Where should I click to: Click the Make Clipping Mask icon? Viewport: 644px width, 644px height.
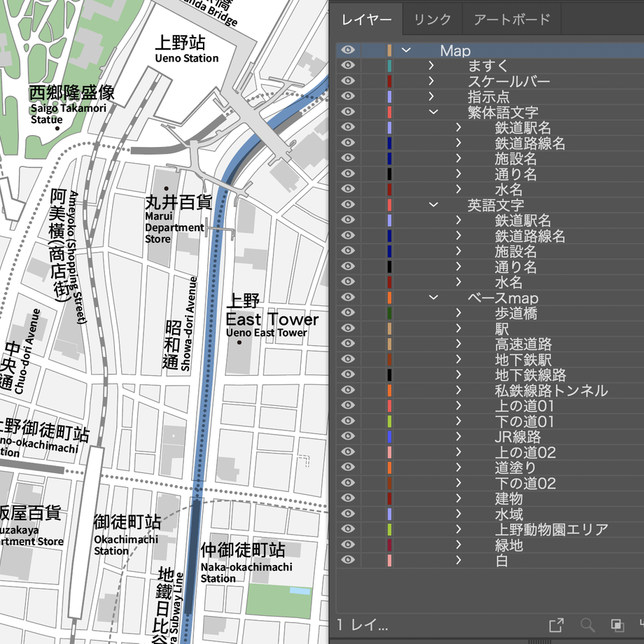pos(617,625)
